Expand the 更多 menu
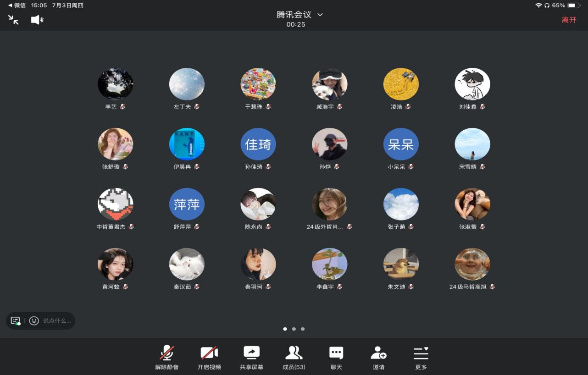This screenshot has height=375, width=588. 421,358
